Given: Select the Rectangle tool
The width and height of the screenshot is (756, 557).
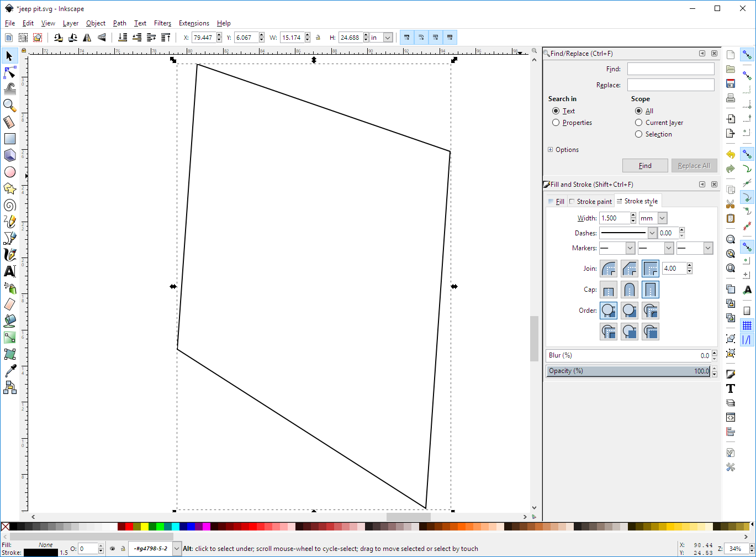Looking at the screenshot, I should [9, 139].
